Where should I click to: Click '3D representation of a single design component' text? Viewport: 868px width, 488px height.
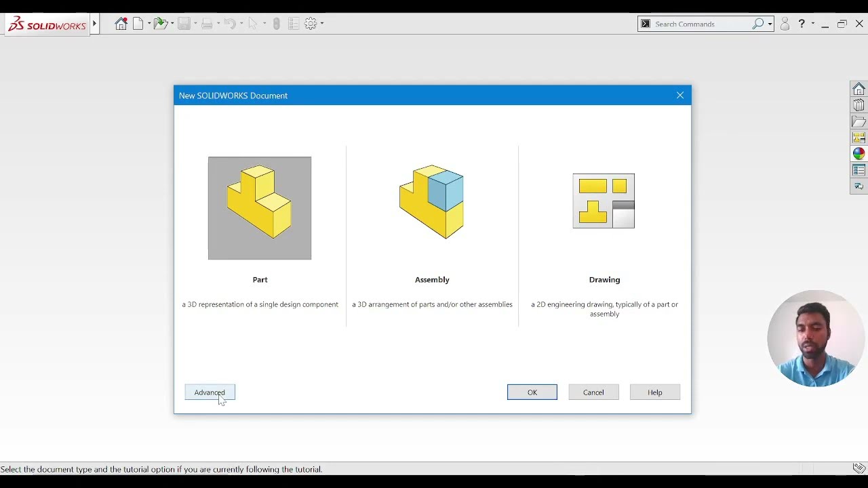pos(262,305)
